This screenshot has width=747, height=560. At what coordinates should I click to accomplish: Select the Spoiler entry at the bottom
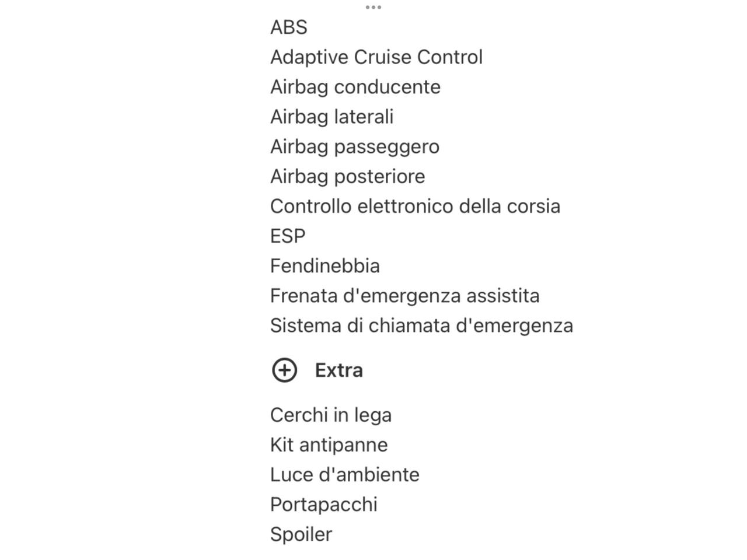pyautogui.click(x=301, y=534)
